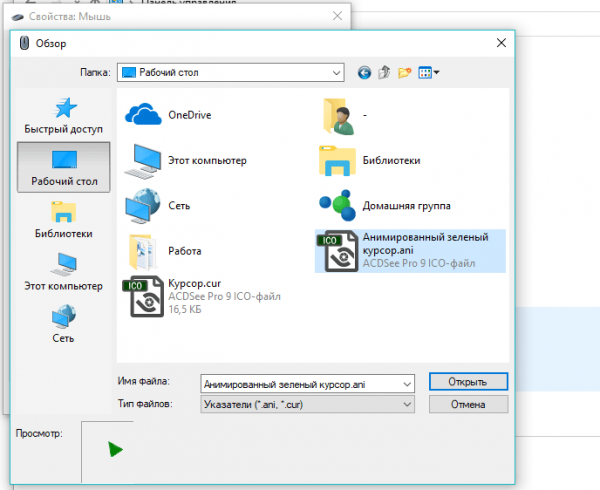Expand the Папка location dropdown

336,73
